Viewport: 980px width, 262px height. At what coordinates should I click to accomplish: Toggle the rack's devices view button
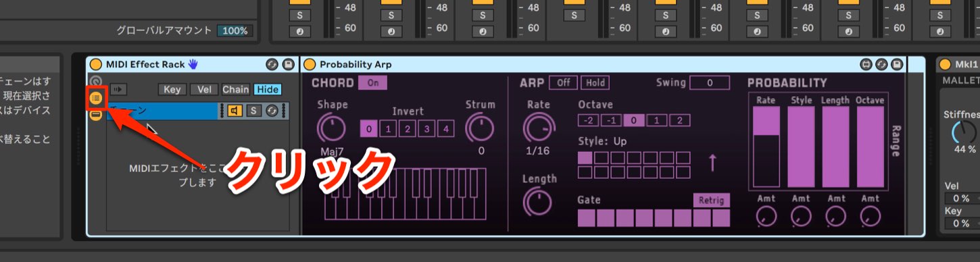coord(96,115)
